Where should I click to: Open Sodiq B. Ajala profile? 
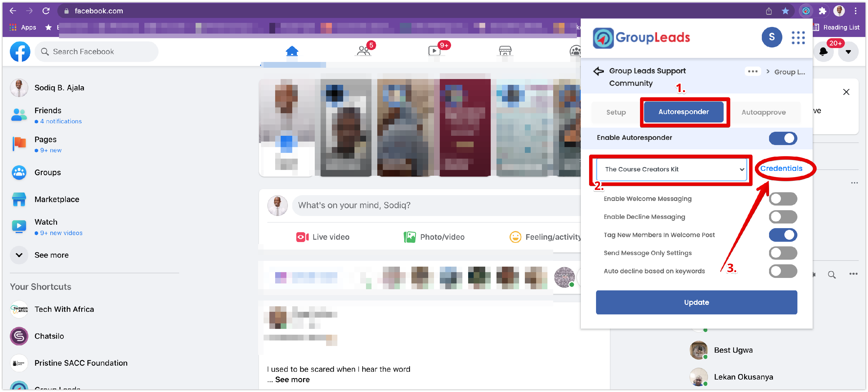click(47, 88)
